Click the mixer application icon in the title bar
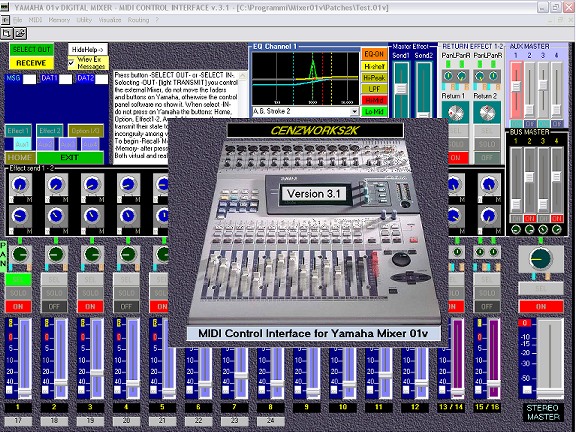This screenshot has height=432, width=576. tap(4, 7)
